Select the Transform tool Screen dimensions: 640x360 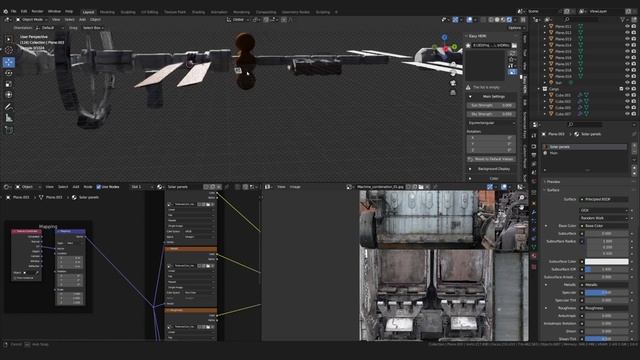(9, 95)
